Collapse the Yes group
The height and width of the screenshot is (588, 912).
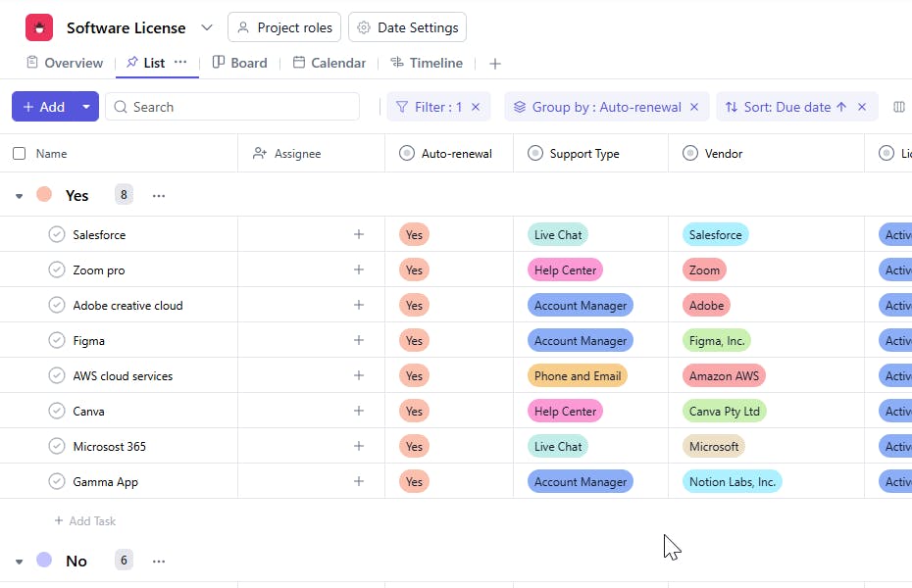click(x=19, y=196)
